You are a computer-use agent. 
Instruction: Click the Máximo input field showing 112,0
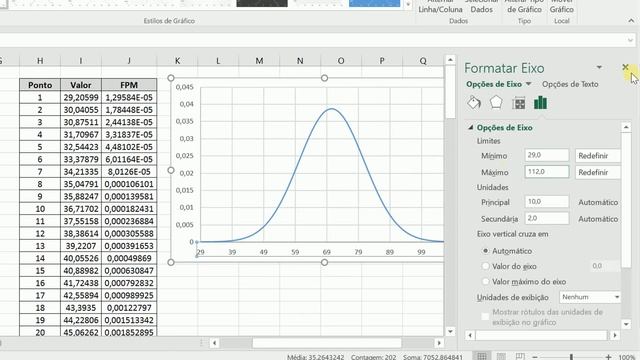point(547,172)
